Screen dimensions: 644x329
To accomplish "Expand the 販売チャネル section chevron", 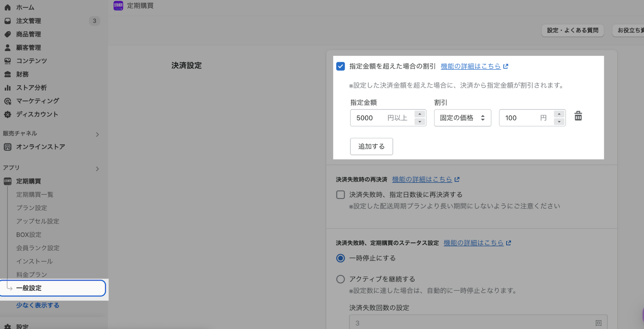I will coord(97,134).
